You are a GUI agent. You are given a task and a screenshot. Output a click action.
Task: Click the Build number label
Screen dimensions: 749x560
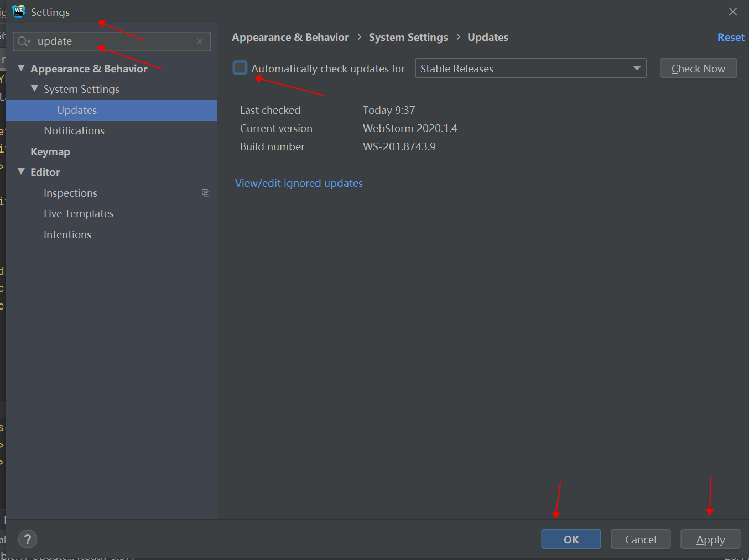coord(272,146)
